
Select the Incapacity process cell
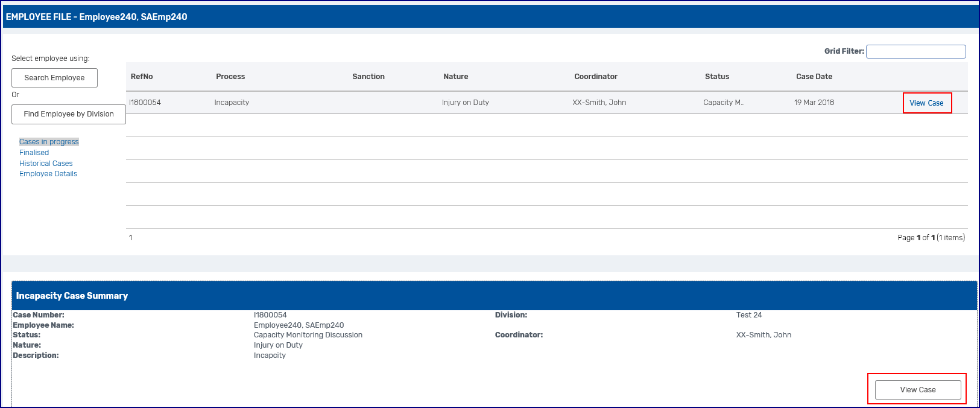pos(232,103)
